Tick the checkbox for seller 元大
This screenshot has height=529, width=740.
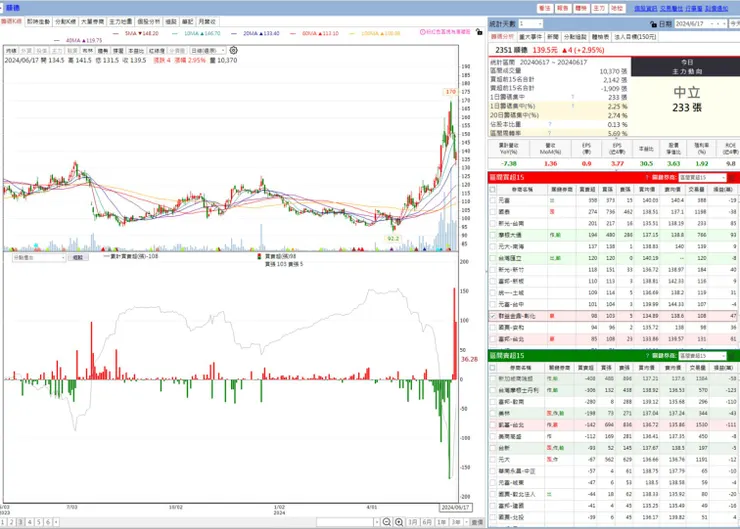(x=493, y=460)
